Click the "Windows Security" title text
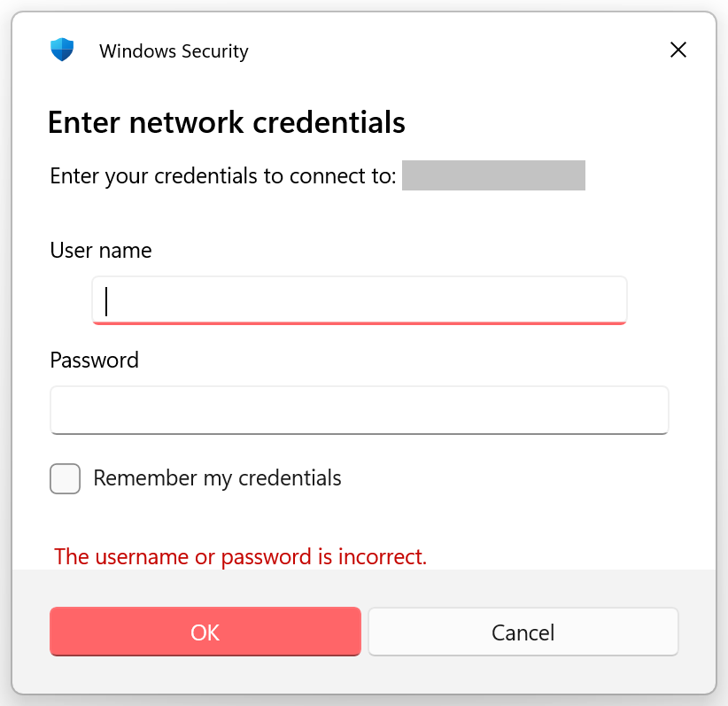 click(x=174, y=51)
